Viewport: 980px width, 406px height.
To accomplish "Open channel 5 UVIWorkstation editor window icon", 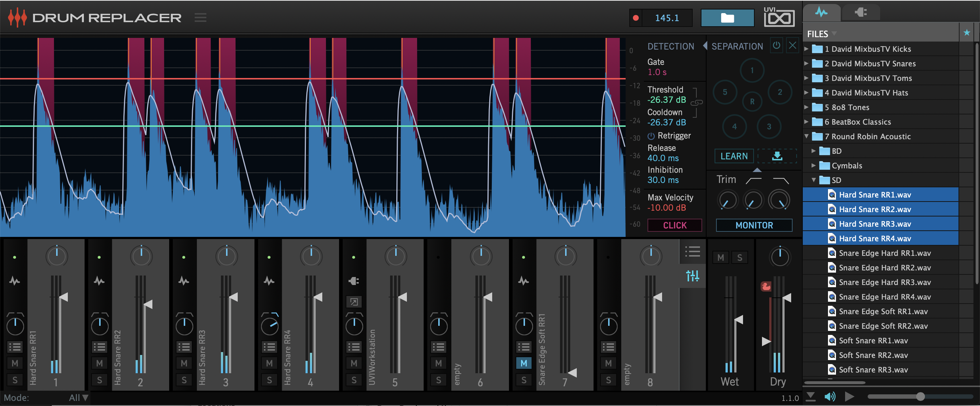I will [354, 302].
